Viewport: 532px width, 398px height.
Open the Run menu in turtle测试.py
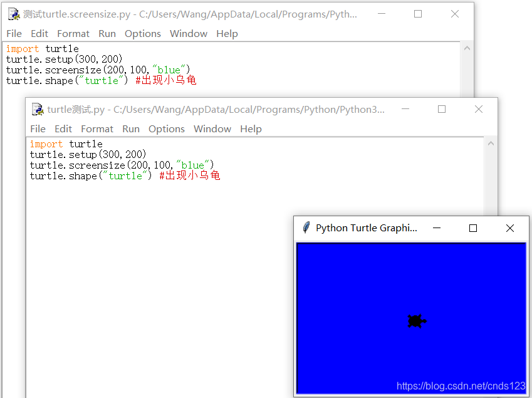point(131,128)
